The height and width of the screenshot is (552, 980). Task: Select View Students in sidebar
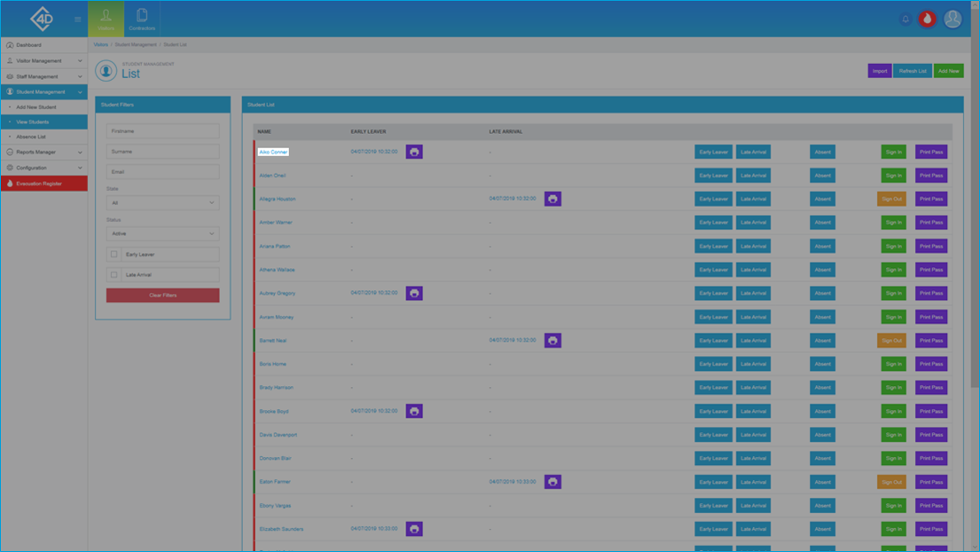point(43,122)
